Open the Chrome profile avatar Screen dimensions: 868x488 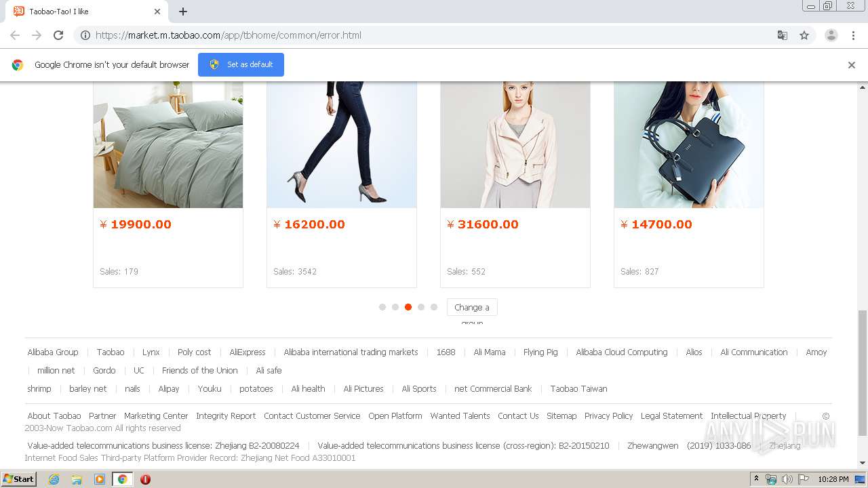[x=831, y=35]
